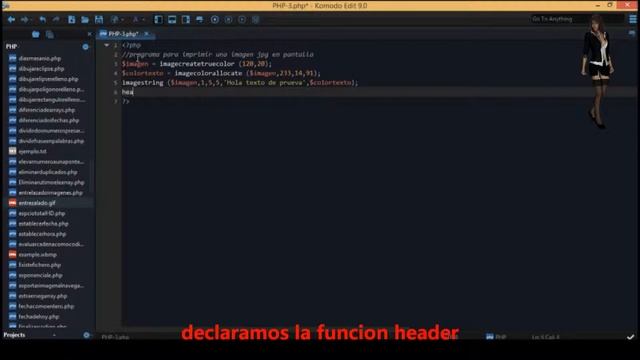Toggle the right pane visibility
Image resolution: width=640 pixels, height=360 pixels.
(x=186, y=20)
